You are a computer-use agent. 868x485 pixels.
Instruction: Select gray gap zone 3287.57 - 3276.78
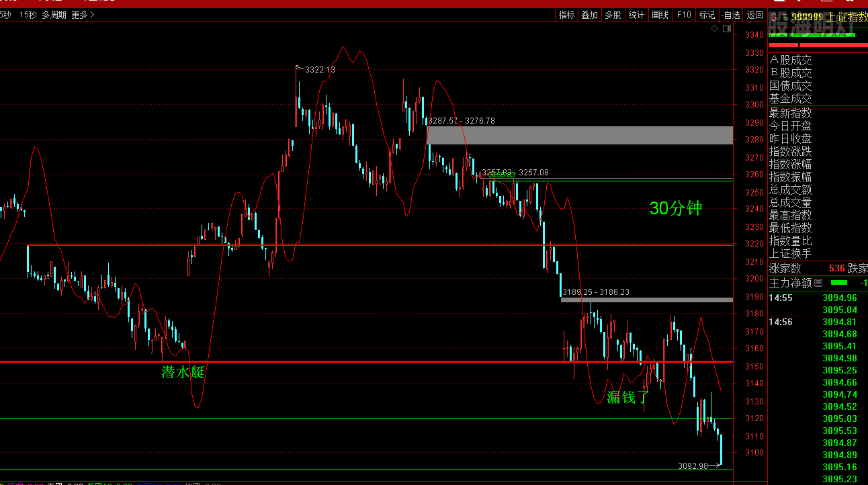580,135
